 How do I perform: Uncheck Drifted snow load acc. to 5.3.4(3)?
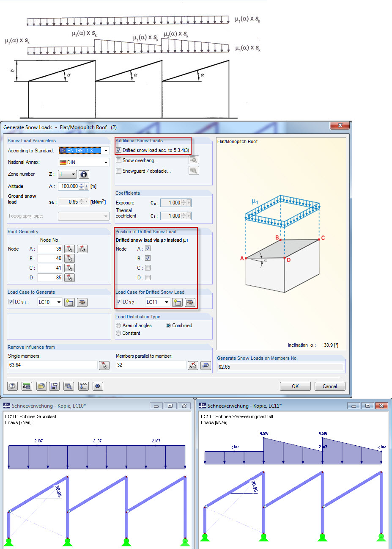point(119,150)
